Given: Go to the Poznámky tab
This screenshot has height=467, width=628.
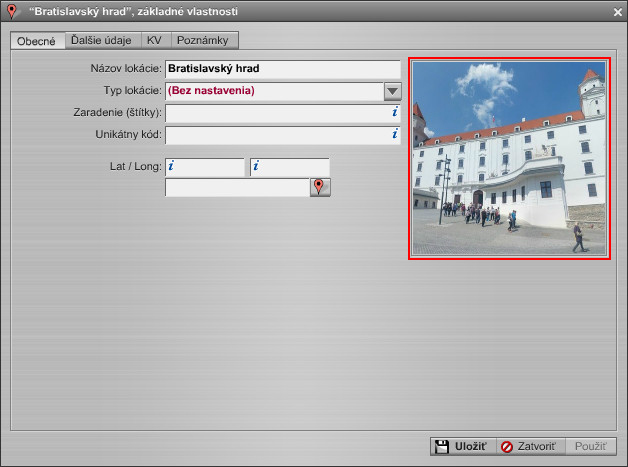Looking at the screenshot, I should tap(204, 41).
